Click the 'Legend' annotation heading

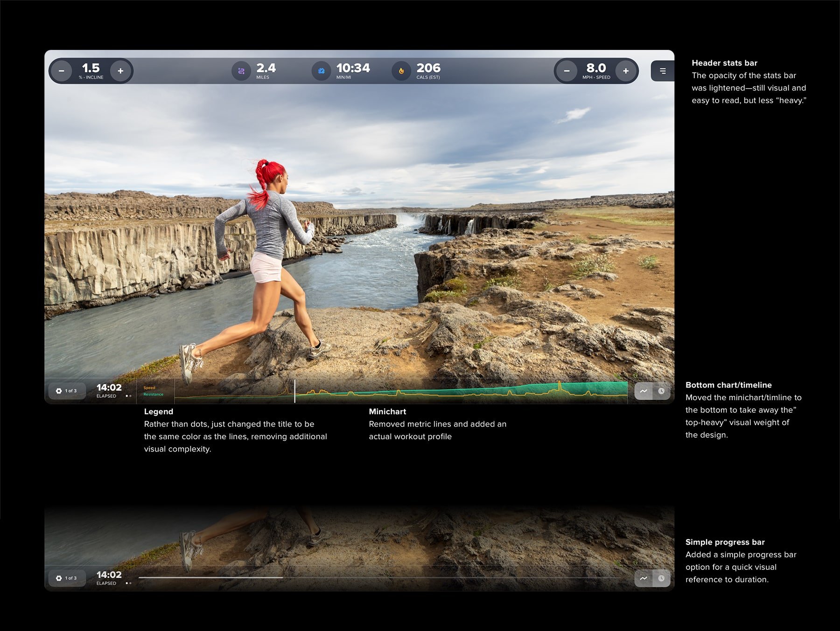coord(159,411)
